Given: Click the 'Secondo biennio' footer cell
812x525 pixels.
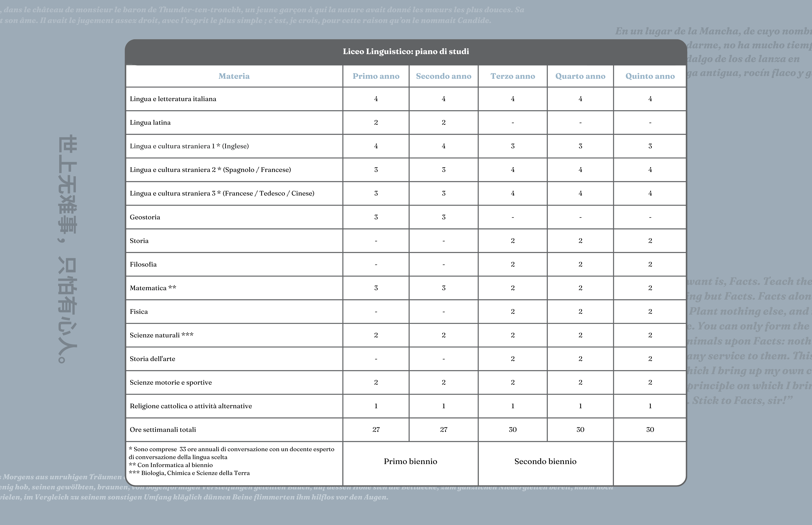Looking at the screenshot, I should [545, 462].
